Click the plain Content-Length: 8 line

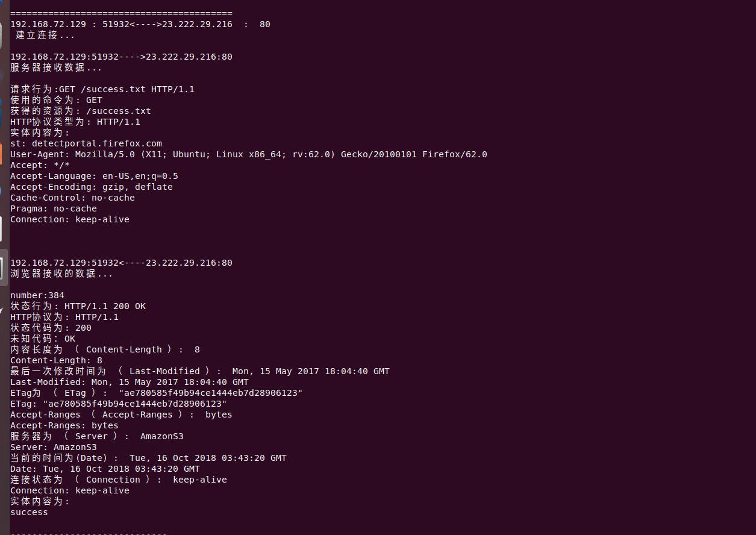(x=56, y=360)
